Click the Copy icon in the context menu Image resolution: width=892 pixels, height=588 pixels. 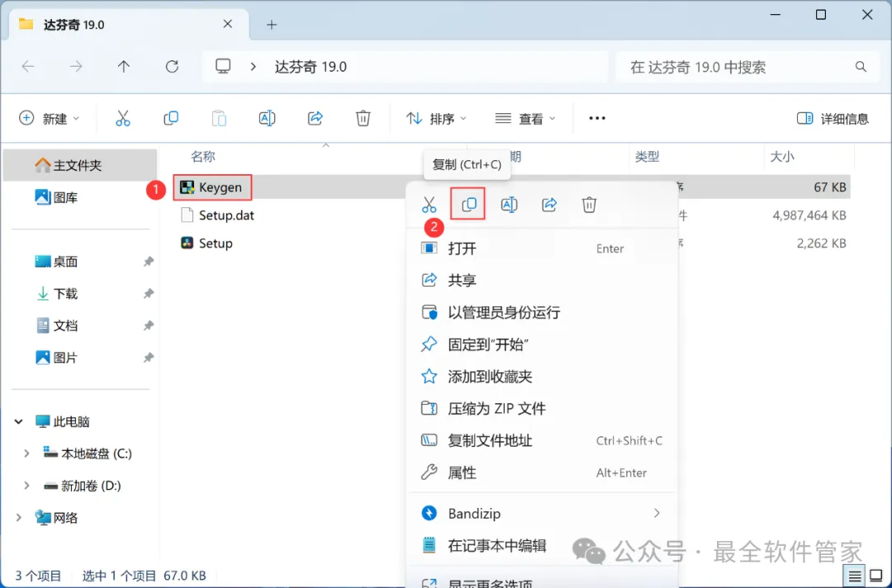coord(469,204)
